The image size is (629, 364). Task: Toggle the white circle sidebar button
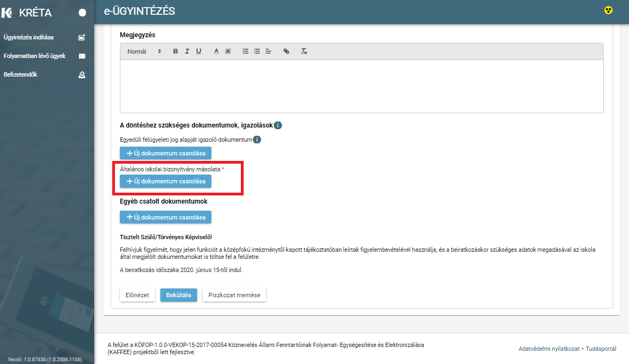(x=82, y=13)
